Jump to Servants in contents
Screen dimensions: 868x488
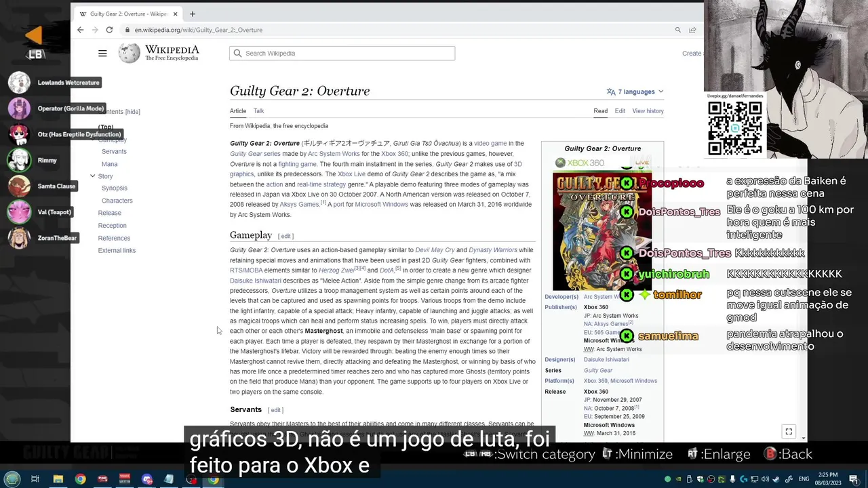114,151
